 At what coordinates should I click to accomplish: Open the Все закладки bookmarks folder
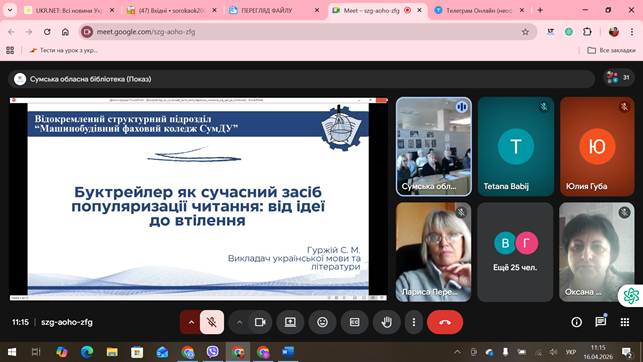(611, 50)
